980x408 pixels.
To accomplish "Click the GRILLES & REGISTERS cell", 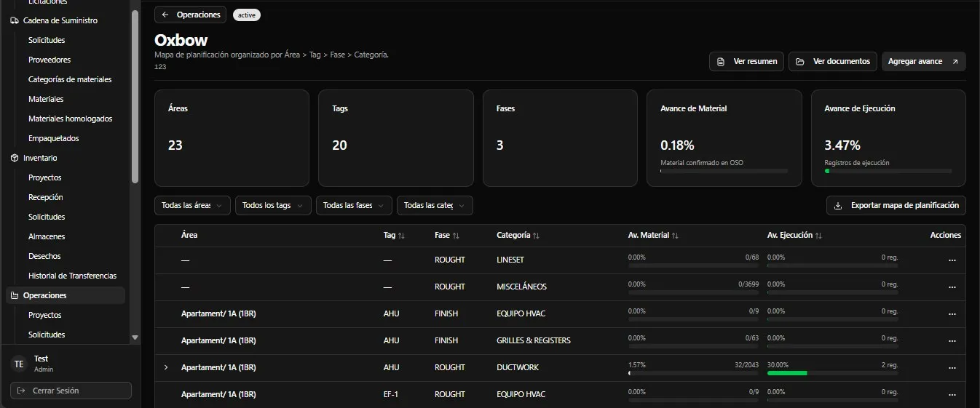I will tap(534, 340).
